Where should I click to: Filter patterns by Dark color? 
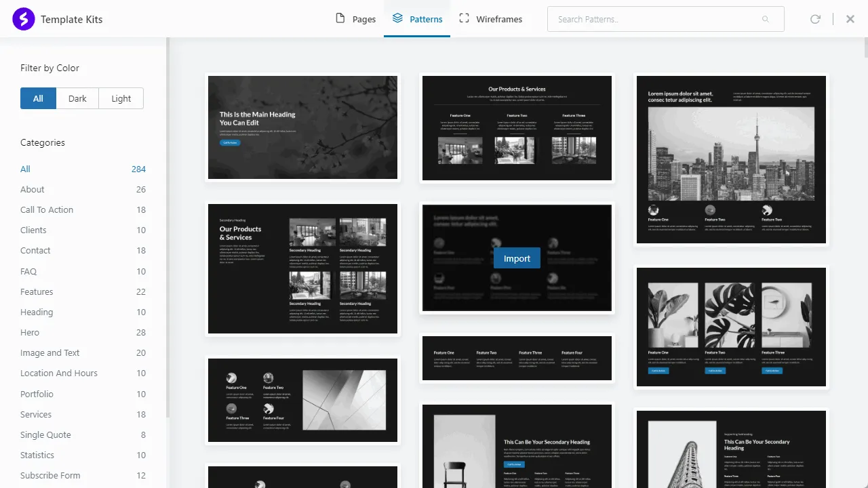(77, 98)
